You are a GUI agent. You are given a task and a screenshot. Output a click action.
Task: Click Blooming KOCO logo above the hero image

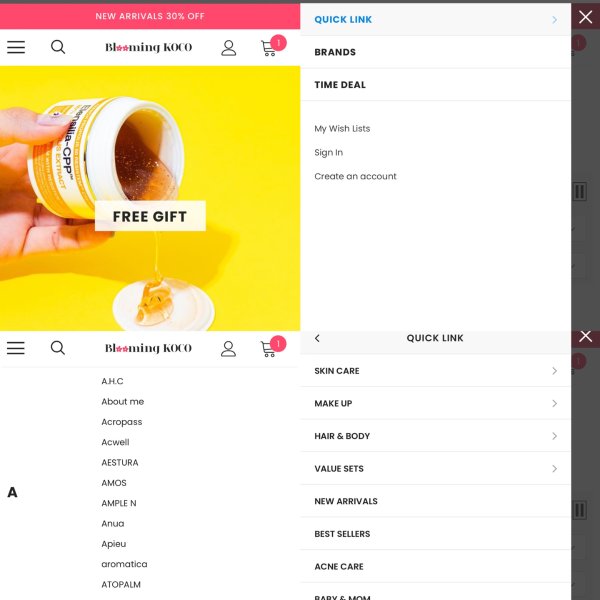(148, 47)
